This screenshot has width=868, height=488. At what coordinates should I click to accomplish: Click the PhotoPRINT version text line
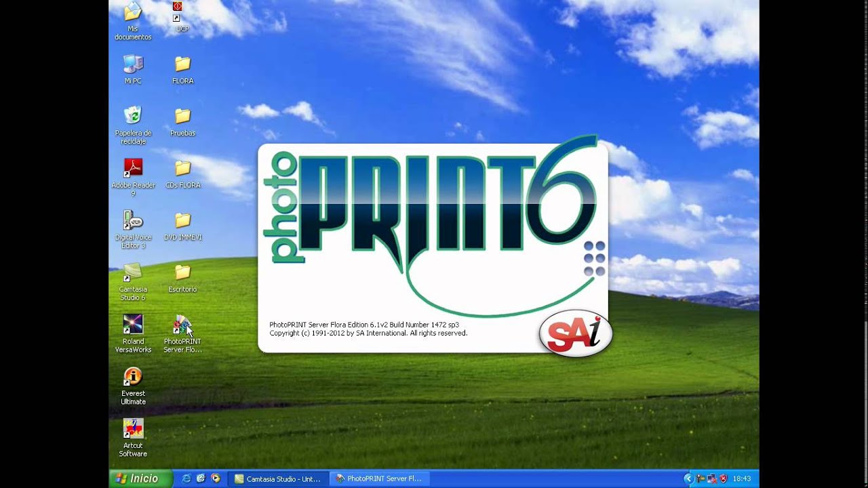[364, 325]
